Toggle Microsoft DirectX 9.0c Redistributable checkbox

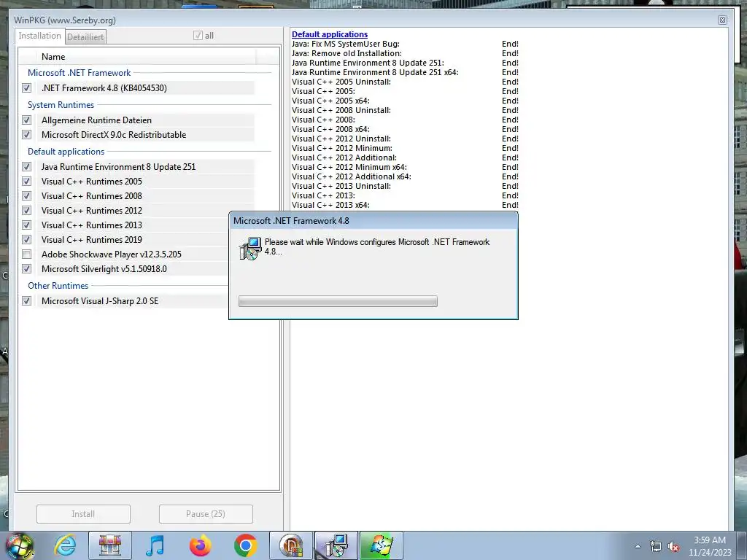coord(27,135)
